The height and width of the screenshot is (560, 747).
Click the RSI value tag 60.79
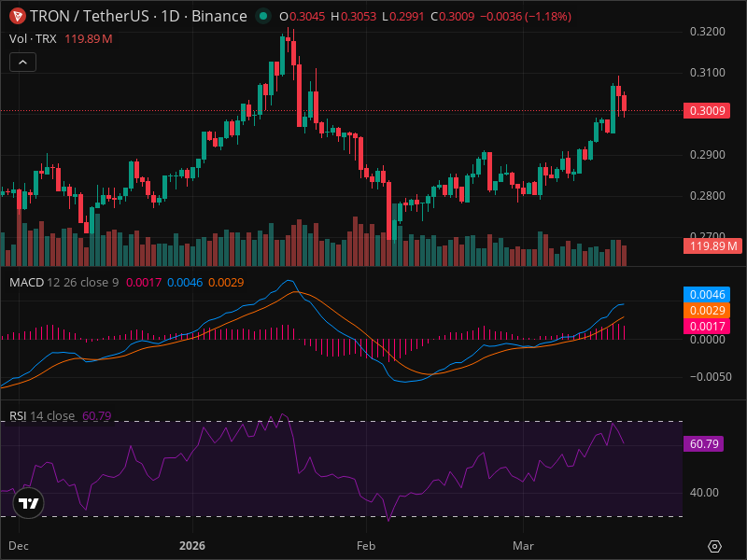tap(704, 444)
